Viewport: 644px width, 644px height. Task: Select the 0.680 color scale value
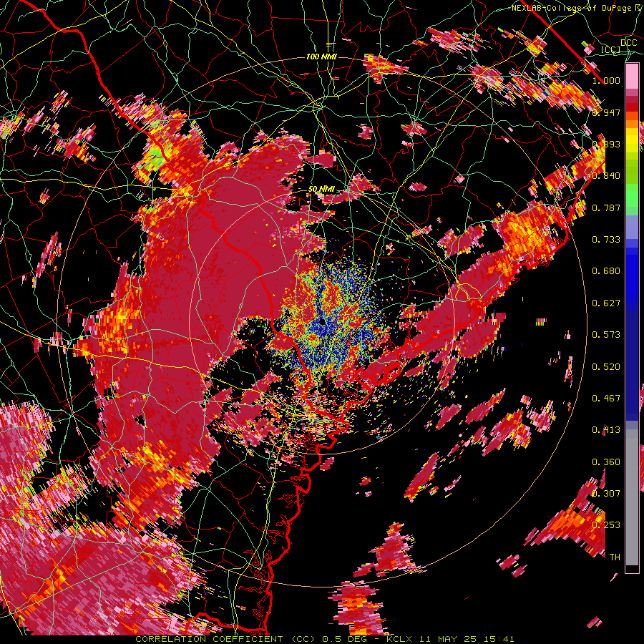(606, 271)
